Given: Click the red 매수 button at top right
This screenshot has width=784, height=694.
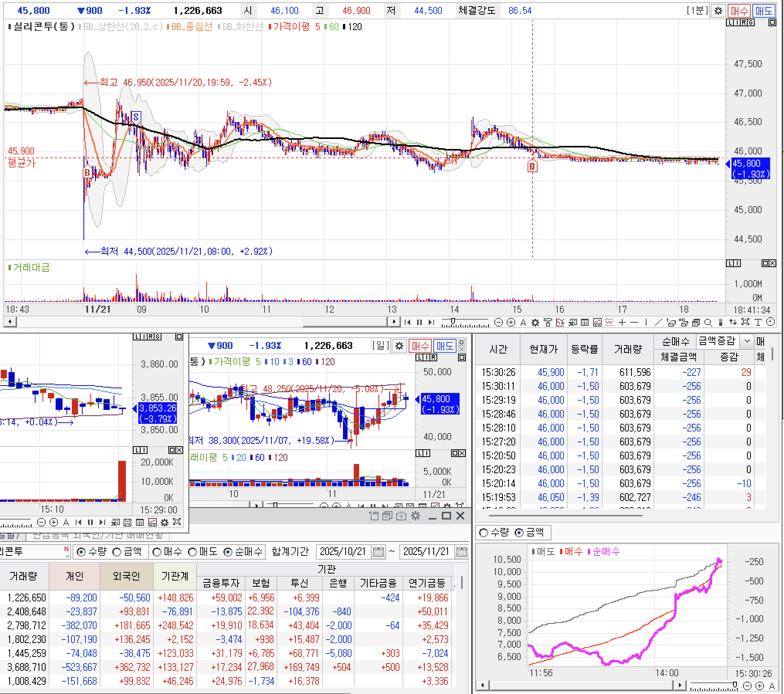Looking at the screenshot, I should [x=739, y=11].
